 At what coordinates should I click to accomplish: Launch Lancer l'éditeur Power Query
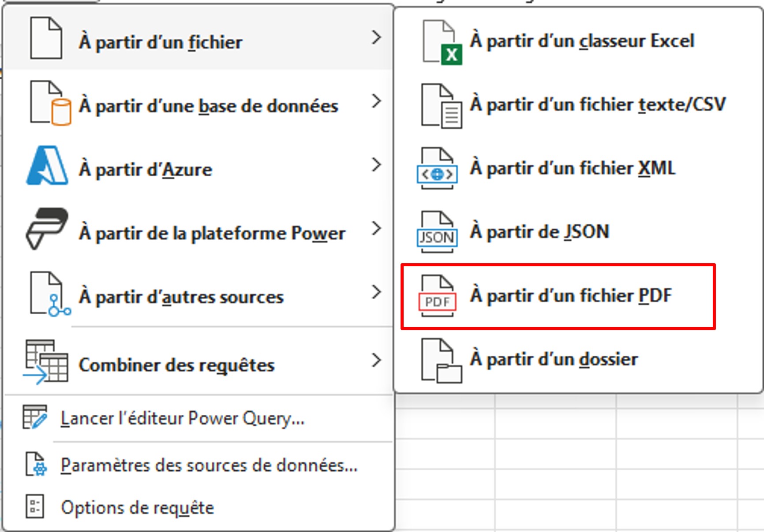[x=198, y=418]
